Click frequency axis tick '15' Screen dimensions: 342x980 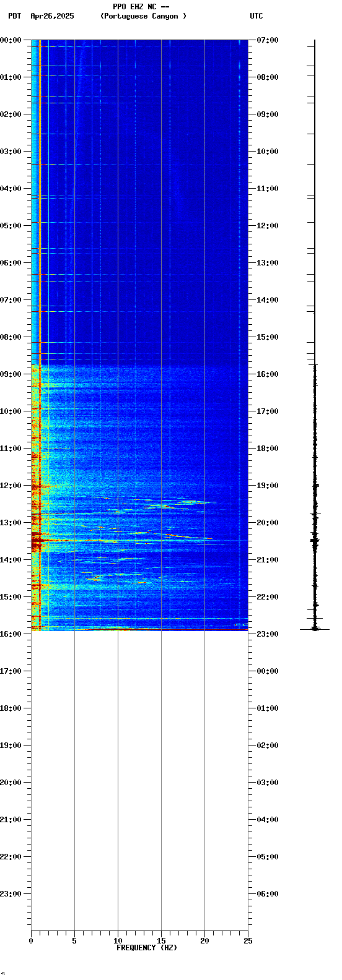(x=161, y=941)
